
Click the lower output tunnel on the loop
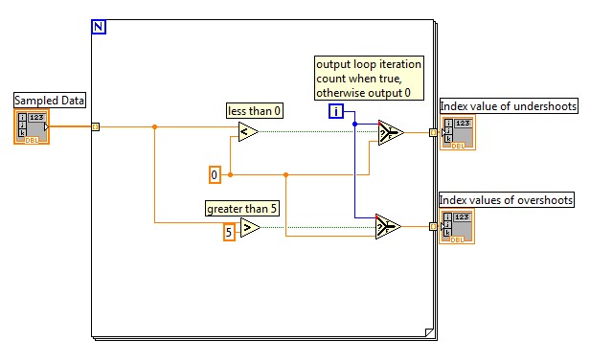(434, 226)
